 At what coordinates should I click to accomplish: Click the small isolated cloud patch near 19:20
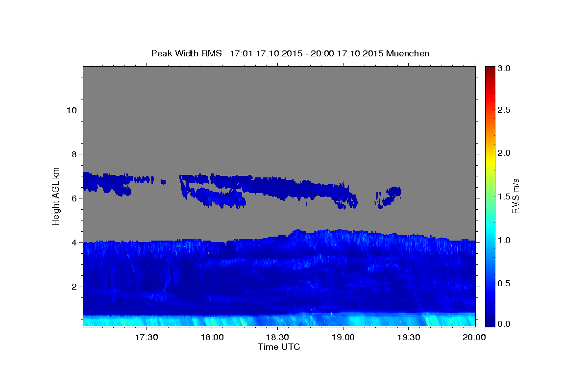click(x=389, y=197)
